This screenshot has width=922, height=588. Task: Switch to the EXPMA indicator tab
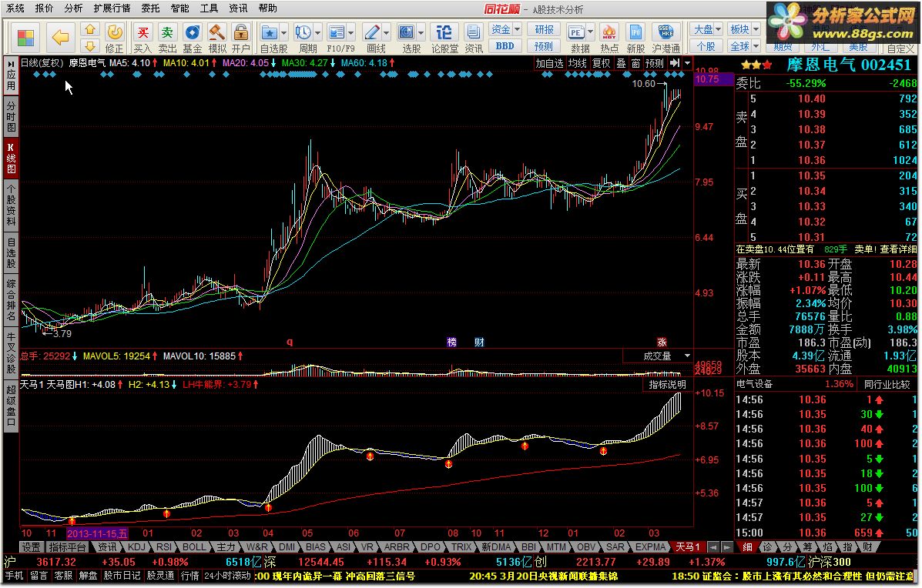pos(650,547)
